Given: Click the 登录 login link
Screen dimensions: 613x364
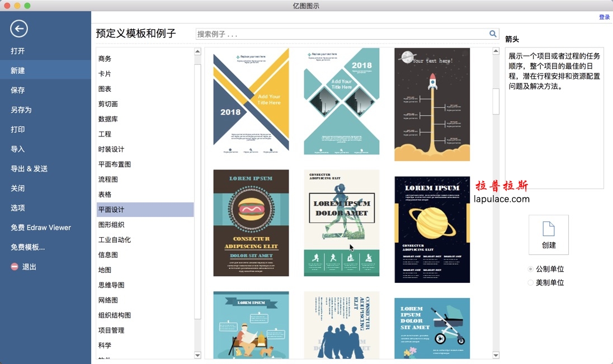Looking at the screenshot, I should tap(604, 17).
